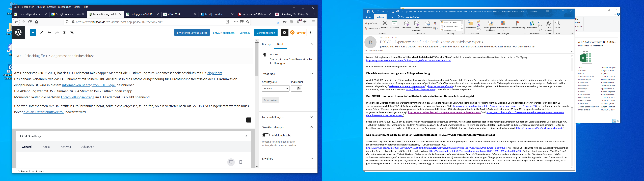This screenshot has height=181, width=644.
Task: Open the three-dot options menu in editor
Action: (x=310, y=33)
